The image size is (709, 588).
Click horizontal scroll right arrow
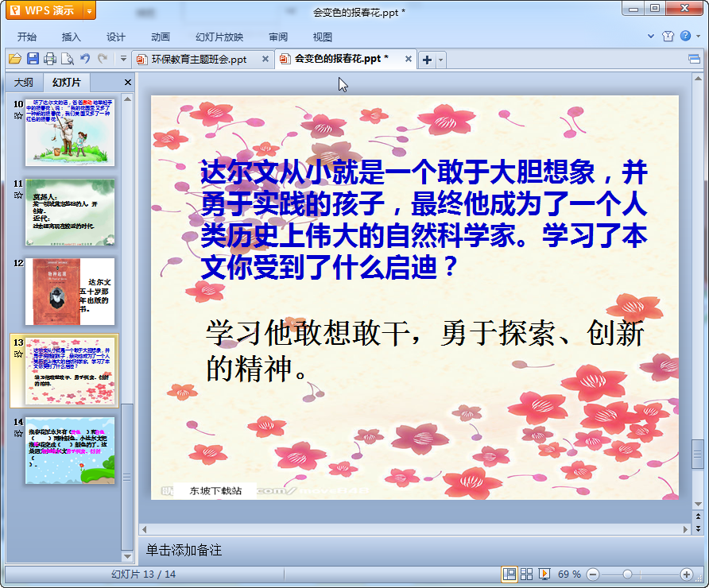pos(685,528)
